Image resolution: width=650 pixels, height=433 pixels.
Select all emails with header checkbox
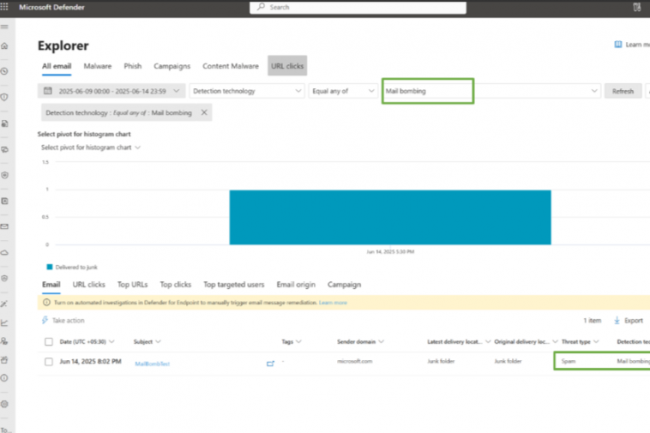pos(49,342)
